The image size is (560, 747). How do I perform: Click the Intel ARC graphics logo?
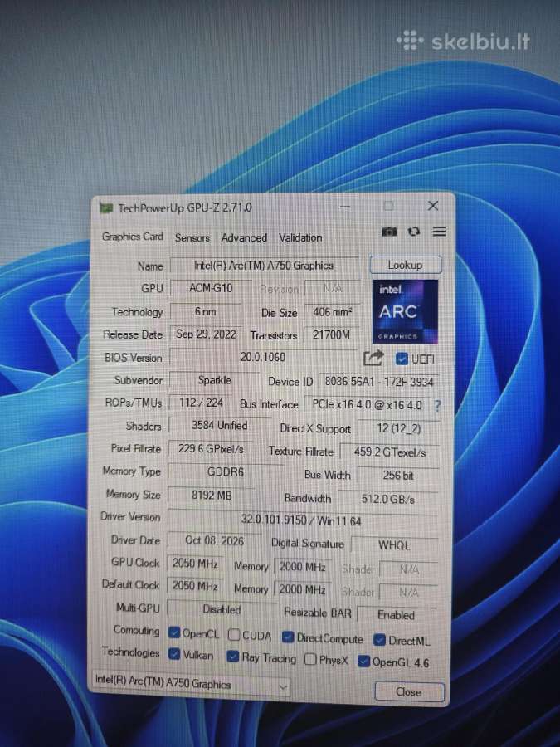[x=405, y=311]
